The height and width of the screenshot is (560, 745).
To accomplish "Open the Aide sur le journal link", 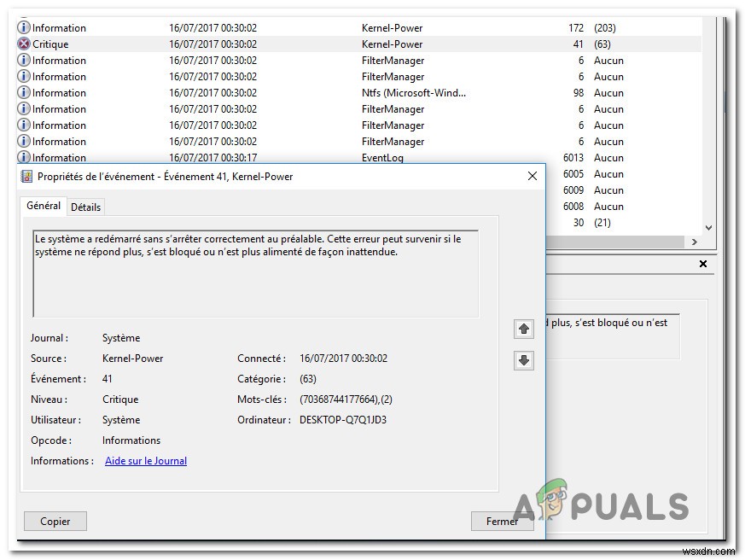I will coord(145,460).
